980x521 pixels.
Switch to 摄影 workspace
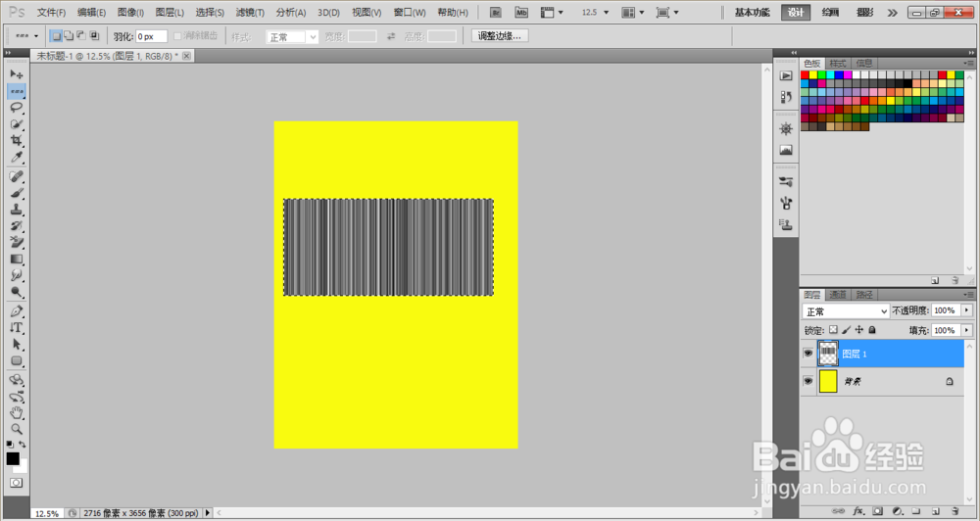coord(865,13)
